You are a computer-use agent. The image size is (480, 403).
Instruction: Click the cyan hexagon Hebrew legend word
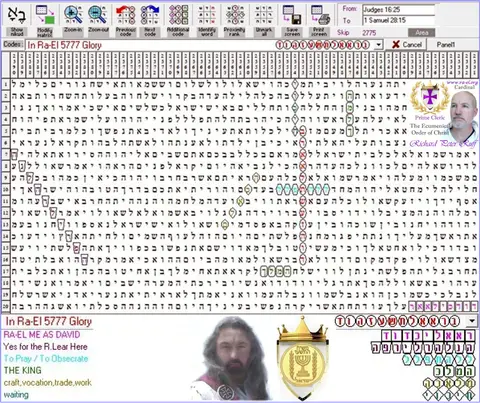coord(438,359)
